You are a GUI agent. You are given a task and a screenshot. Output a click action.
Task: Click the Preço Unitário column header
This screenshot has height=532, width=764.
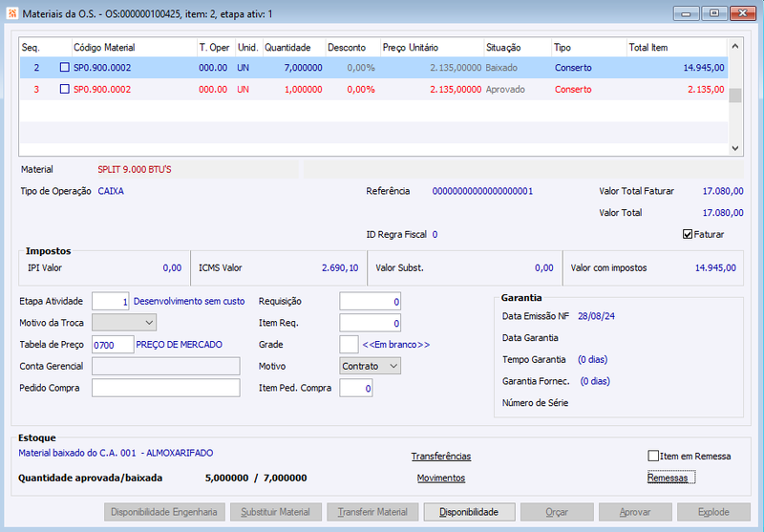[433, 47]
